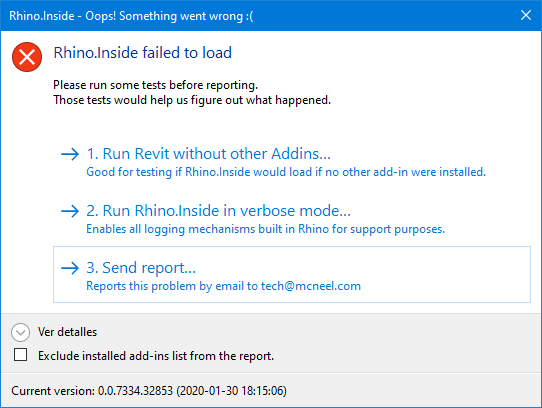The width and height of the screenshot is (542, 408).
Task: Click the arrow beside Run Revit without Addins
Action: tap(70, 154)
